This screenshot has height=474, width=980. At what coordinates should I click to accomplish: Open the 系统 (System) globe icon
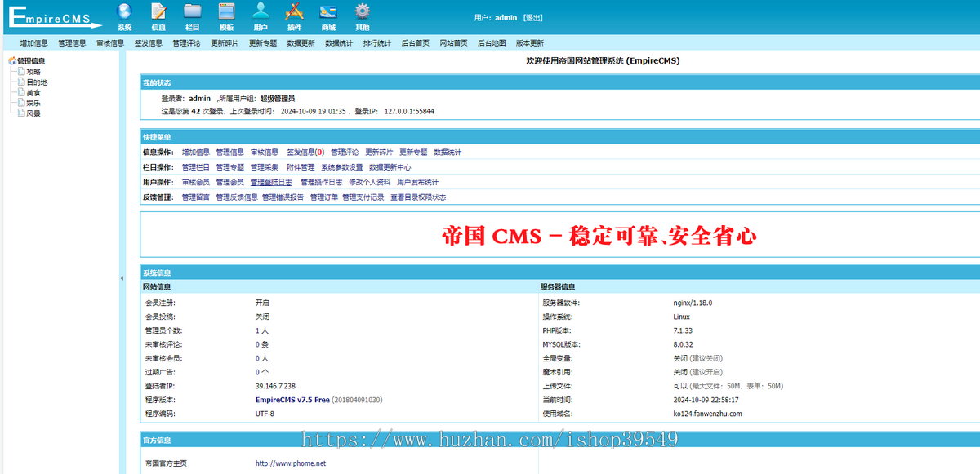(x=124, y=11)
